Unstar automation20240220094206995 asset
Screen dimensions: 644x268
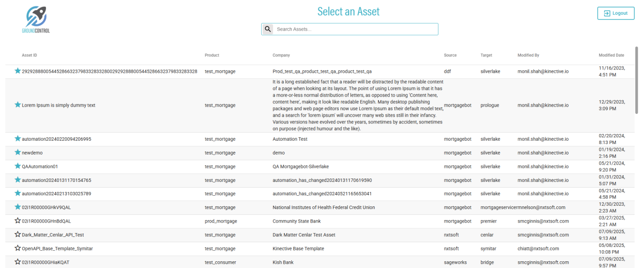18,139
